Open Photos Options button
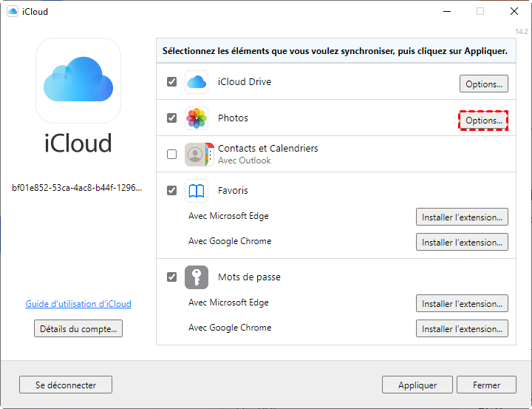Image resolution: width=532 pixels, height=409 pixels. [484, 120]
